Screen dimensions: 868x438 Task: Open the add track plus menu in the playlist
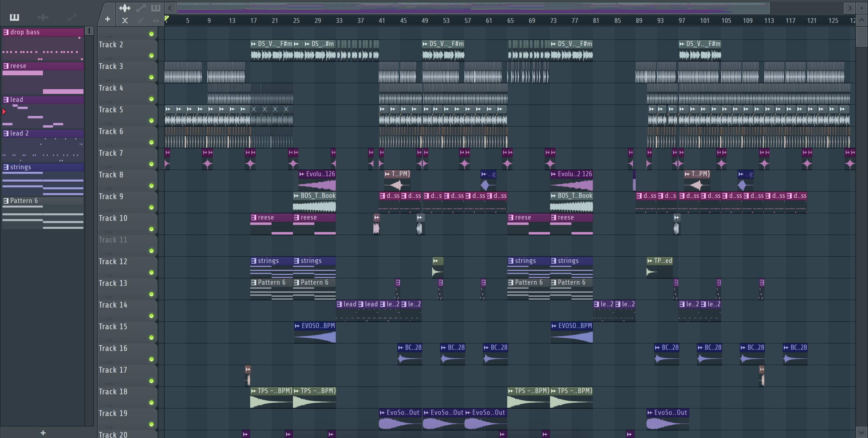point(108,19)
